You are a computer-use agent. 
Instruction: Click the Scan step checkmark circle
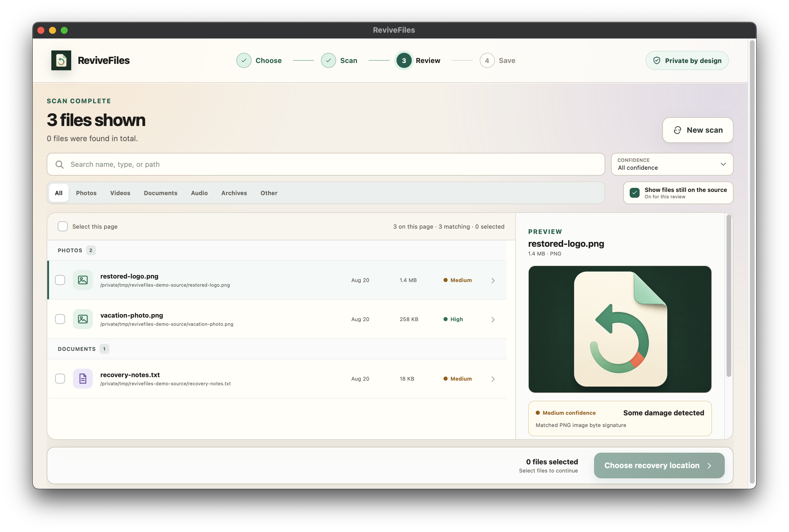328,60
